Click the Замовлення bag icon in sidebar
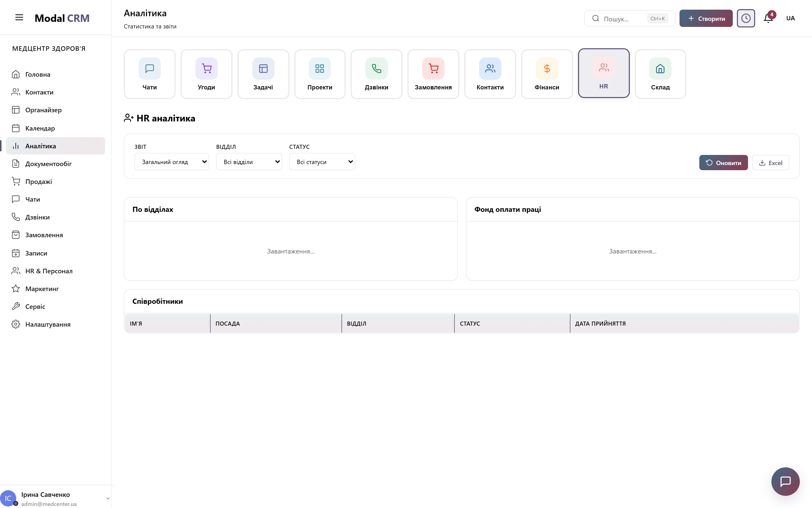 pos(16,235)
